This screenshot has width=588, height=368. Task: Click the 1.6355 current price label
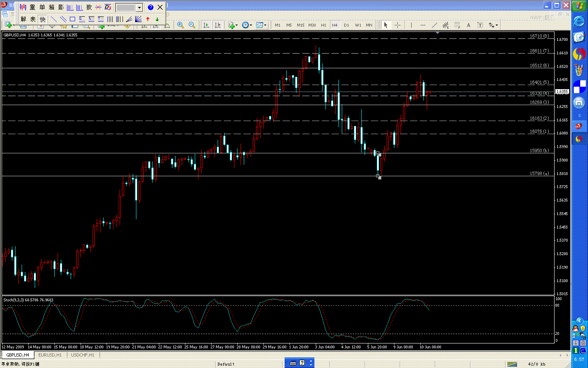coord(562,92)
